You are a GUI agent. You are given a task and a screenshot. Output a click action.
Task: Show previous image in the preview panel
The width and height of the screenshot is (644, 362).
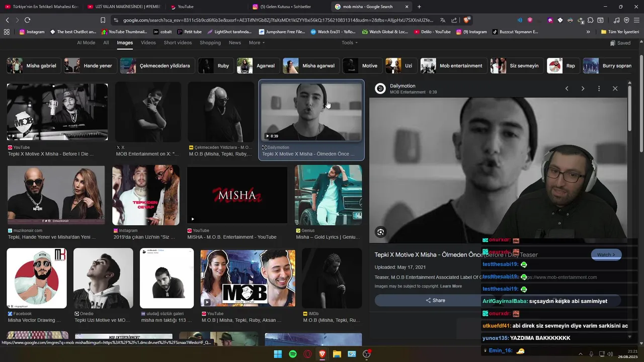coord(567,88)
